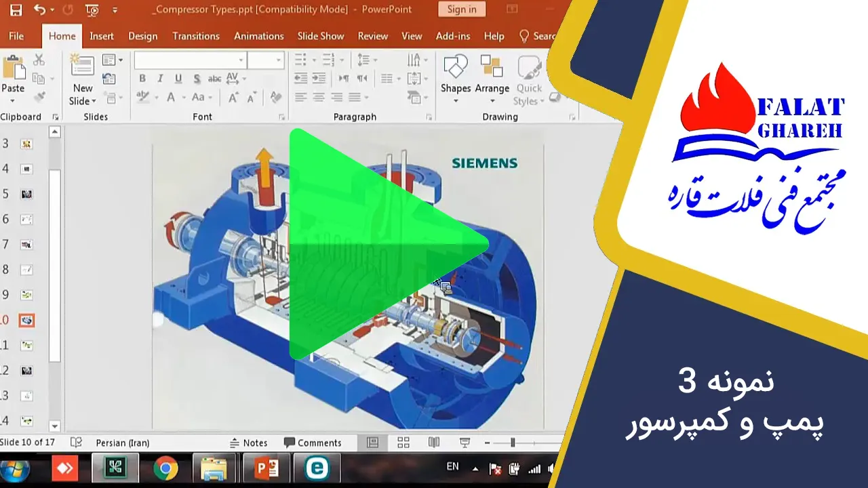Open the File tab
The width and height of the screenshot is (868, 488).
point(16,36)
